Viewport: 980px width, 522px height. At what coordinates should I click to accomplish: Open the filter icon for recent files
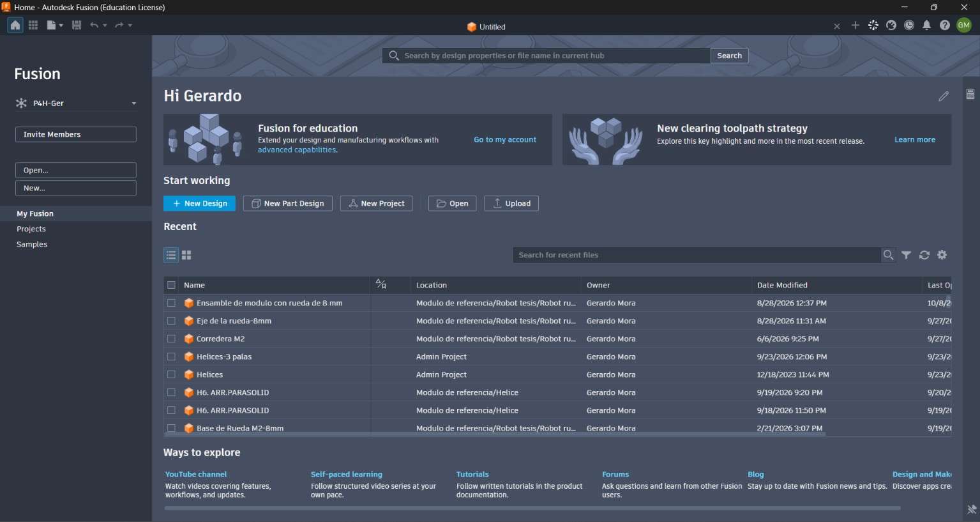click(907, 255)
